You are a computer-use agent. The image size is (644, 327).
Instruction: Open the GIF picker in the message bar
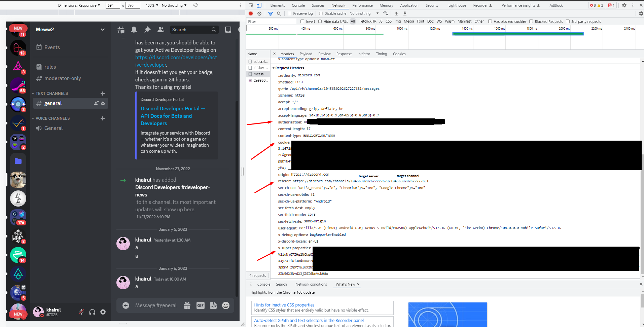[x=201, y=305]
